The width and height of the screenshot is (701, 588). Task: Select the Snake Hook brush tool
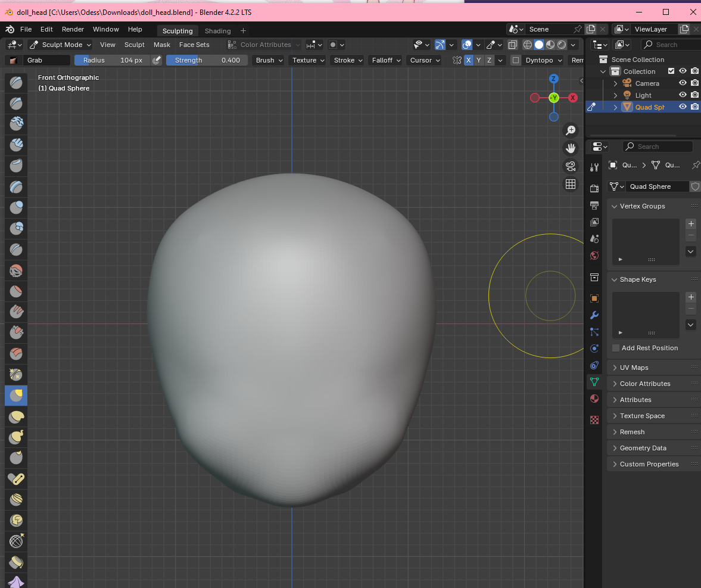16,437
